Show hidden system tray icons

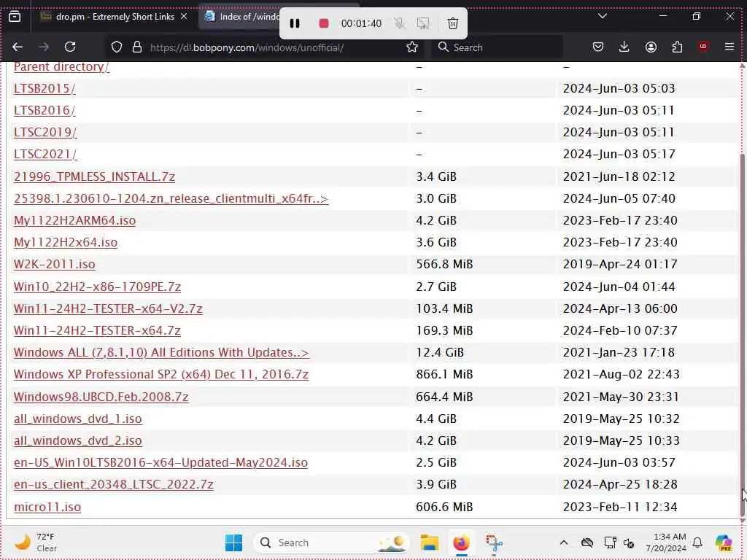click(x=564, y=542)
